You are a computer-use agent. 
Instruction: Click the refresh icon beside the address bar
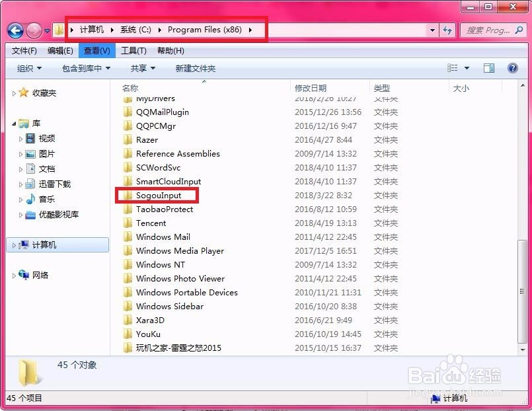[448, 30]
